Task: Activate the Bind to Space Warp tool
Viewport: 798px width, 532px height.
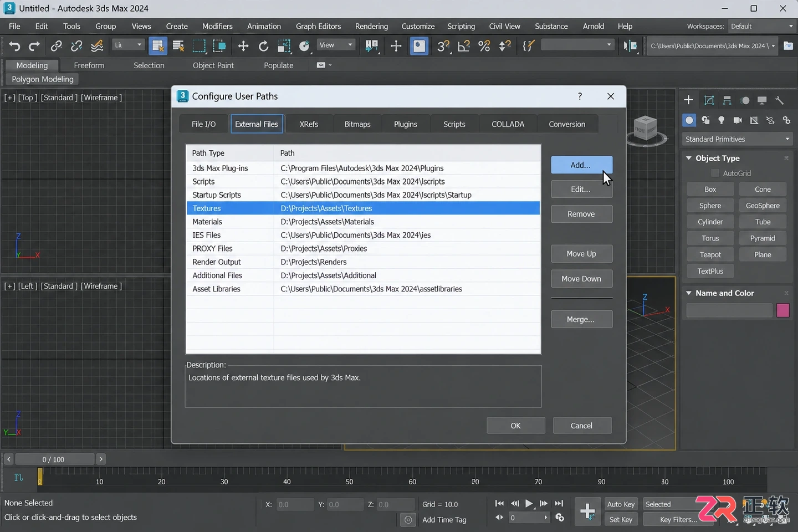Action: [x=97, y=46]
